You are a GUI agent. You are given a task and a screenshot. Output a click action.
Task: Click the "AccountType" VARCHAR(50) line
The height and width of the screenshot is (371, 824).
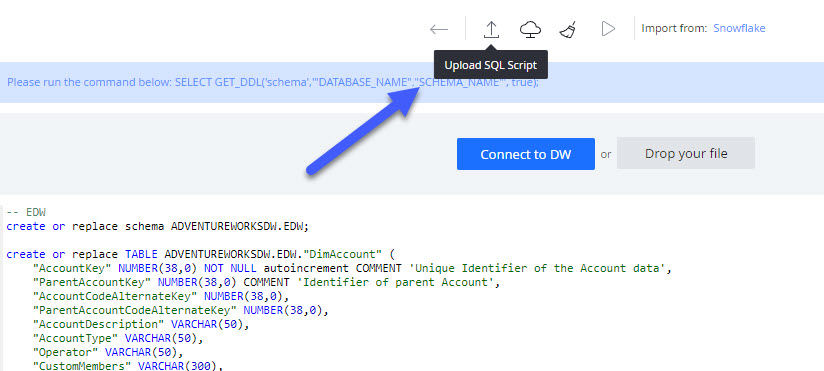coord(118,338)
